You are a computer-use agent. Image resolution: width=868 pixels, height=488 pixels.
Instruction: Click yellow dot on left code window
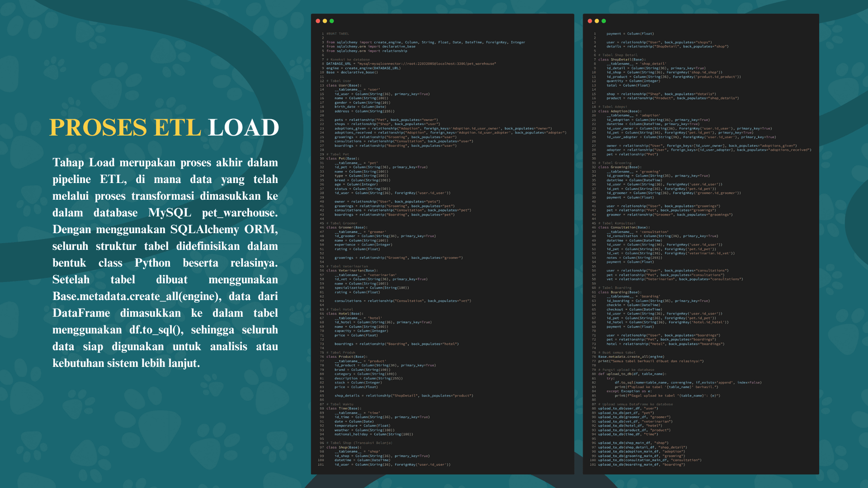325,21
